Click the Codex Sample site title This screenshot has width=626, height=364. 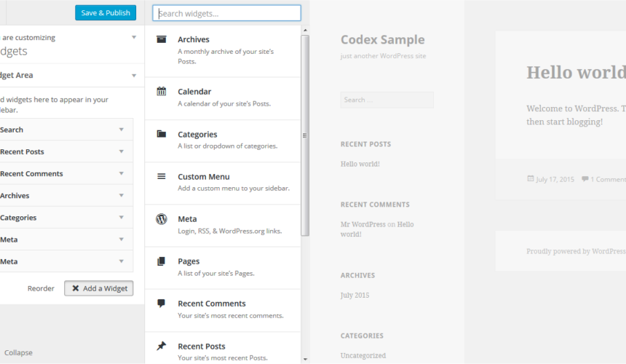(x=382, y=39)
